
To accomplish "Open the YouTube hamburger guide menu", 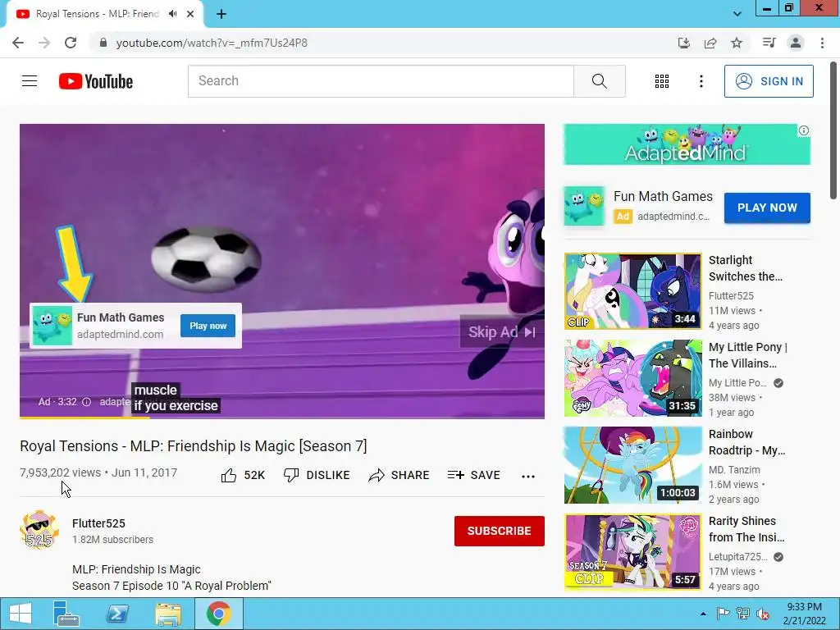I will 30,81.
